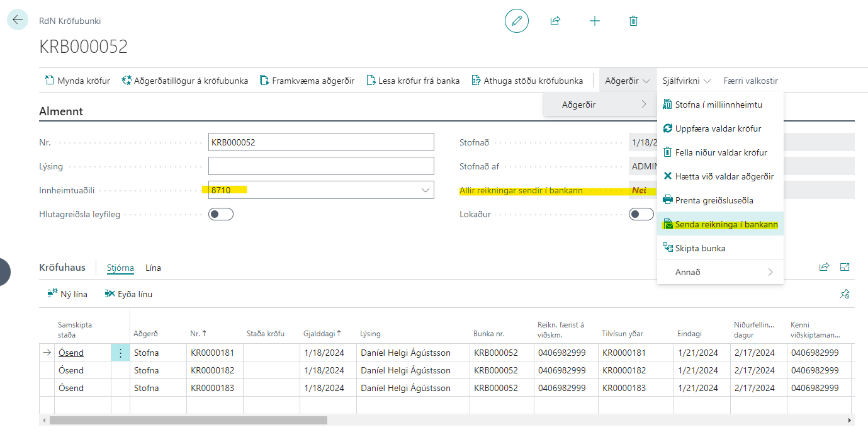Pin the Kröfuhaus toolbar using pin icon
Viewport: 868px width, 437px height.
(x=845, y=294)
